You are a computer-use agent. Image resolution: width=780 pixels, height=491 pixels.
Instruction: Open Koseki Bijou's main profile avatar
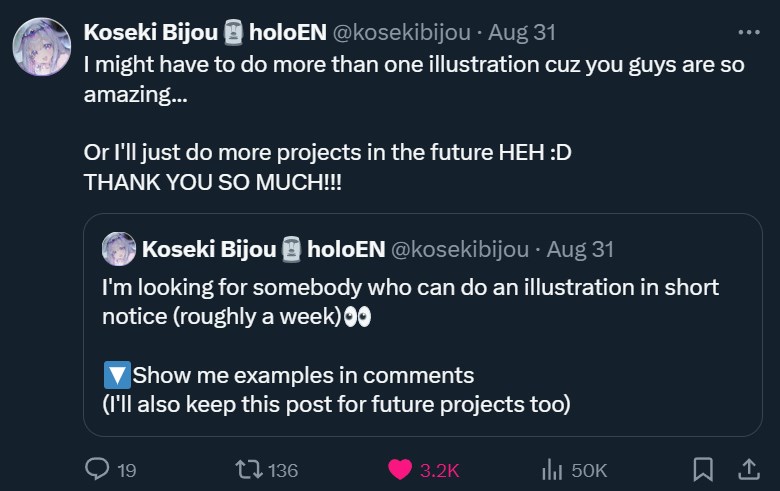[x=41, y=48]
